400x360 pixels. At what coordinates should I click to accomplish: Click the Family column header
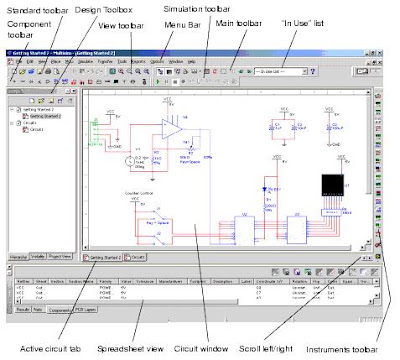click(x=107, y=282)
